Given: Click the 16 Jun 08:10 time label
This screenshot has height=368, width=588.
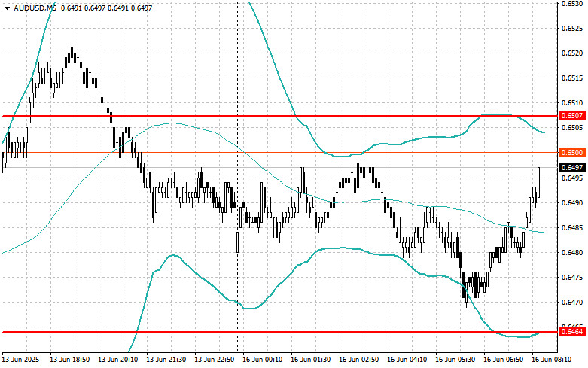Looking at the screenshot, I should 552,360.
